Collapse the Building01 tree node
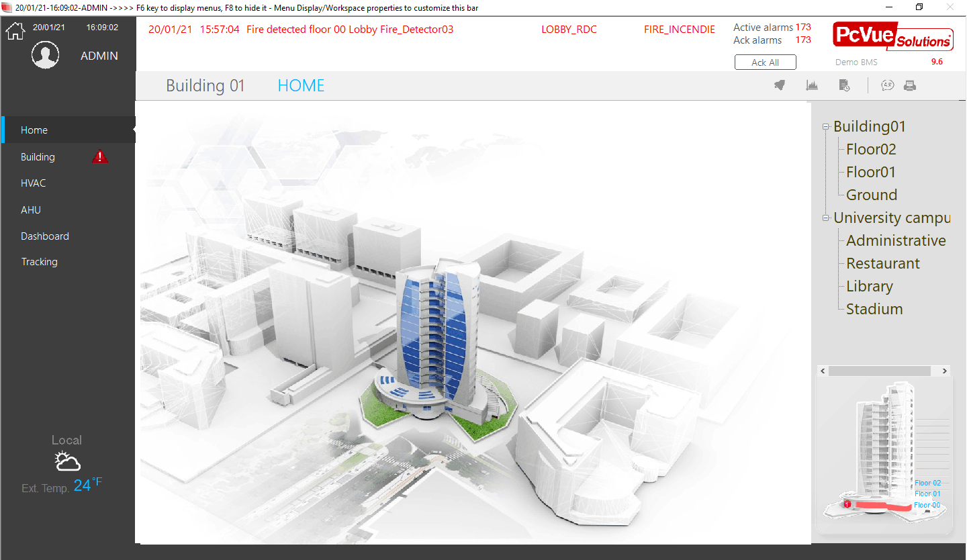Image resolution: width=967 pixels, height=560 pixels. (826, 127)
